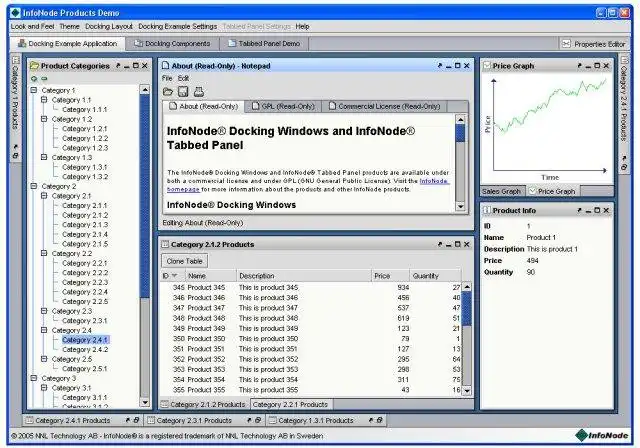Open the Notepad Edit menu

(183, 78)
